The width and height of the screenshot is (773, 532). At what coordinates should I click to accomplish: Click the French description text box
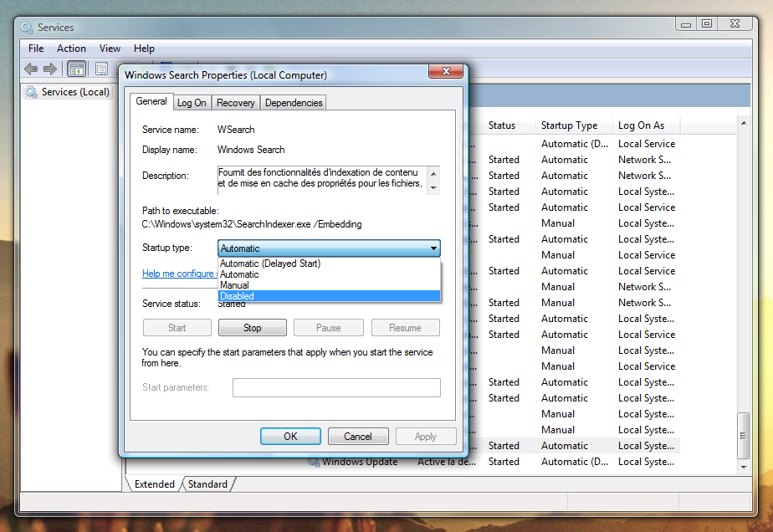point(322,180)
